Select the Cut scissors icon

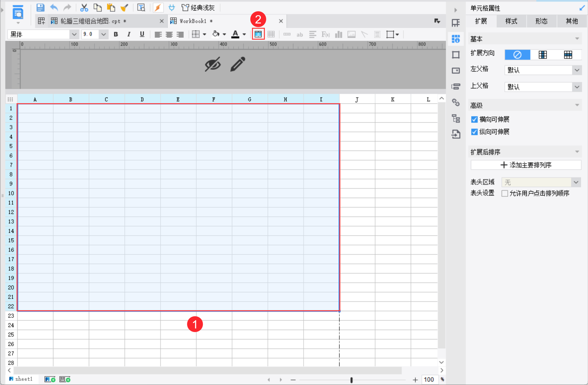pyautogui.click(x=84, y=8)
